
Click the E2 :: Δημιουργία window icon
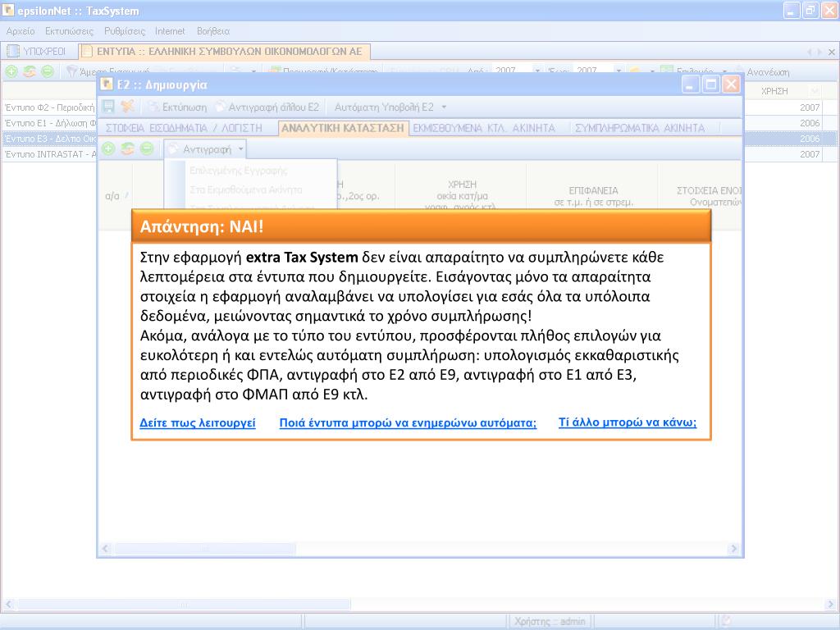pos(107,84)
